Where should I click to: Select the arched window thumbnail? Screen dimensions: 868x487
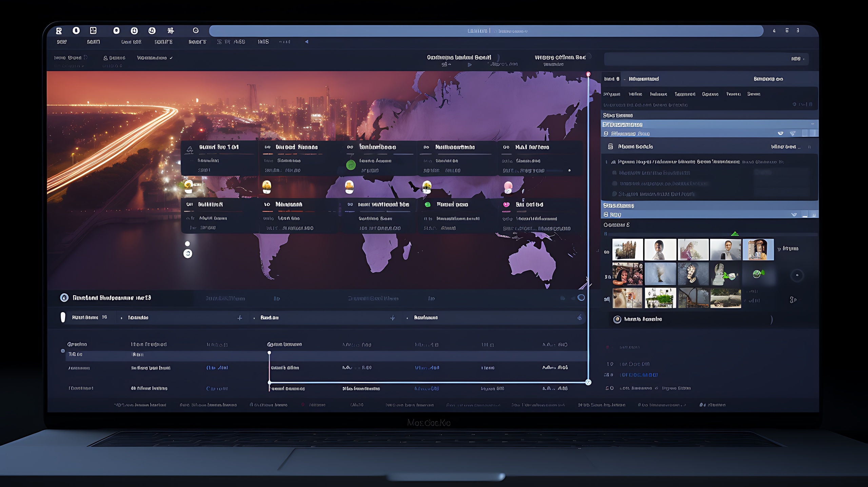[x=693, y=298]
